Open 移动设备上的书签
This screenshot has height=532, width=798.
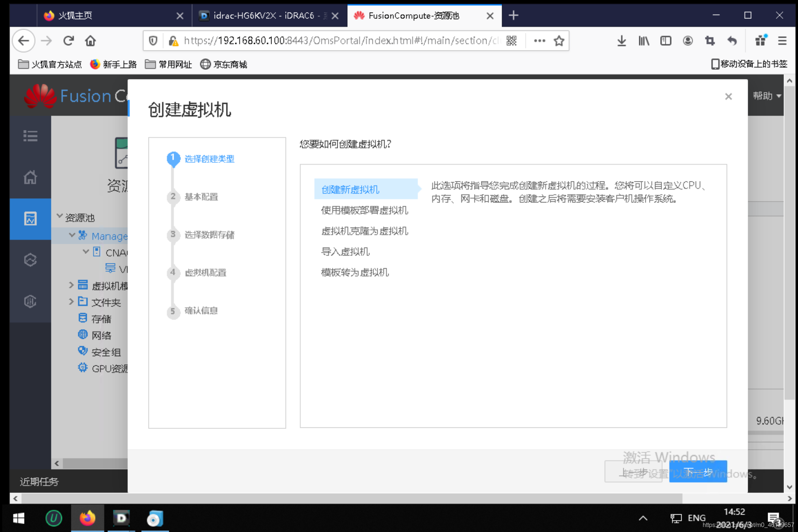[x=749, y=64]
